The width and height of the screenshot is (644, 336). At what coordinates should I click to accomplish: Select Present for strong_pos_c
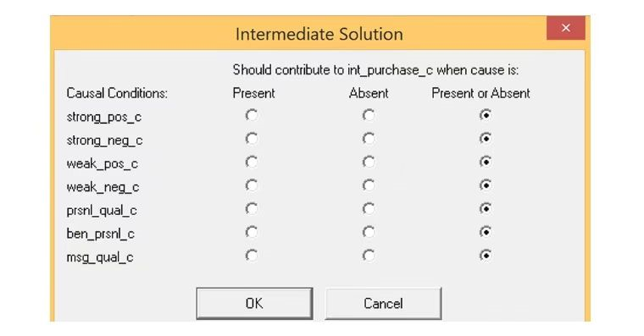coord(251,115)
